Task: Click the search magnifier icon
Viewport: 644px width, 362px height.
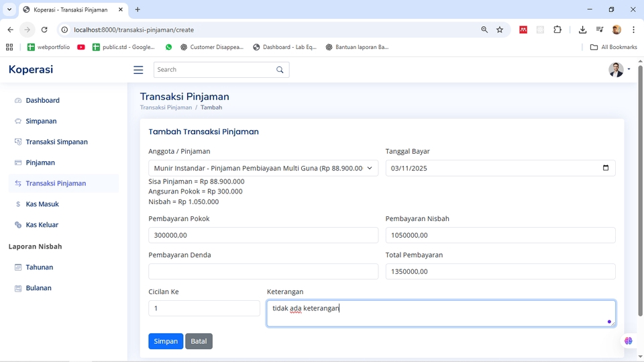Action: coord(280,70)
